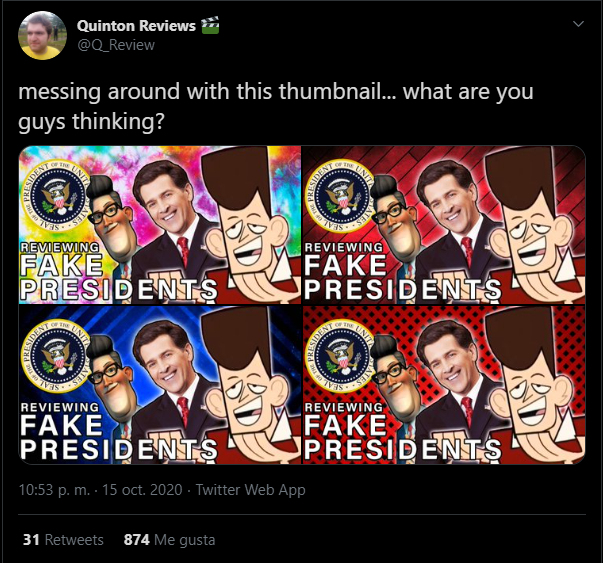Image resolution: width=603 pixels, height=563 pixels.
Task: Open the red dotted background thumbnail
Action: [x=444, y=385]
